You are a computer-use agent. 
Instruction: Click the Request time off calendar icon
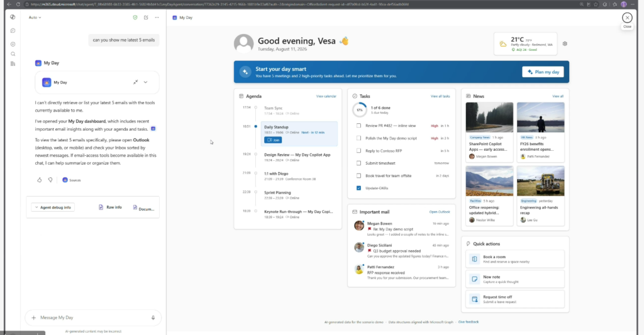474,299
